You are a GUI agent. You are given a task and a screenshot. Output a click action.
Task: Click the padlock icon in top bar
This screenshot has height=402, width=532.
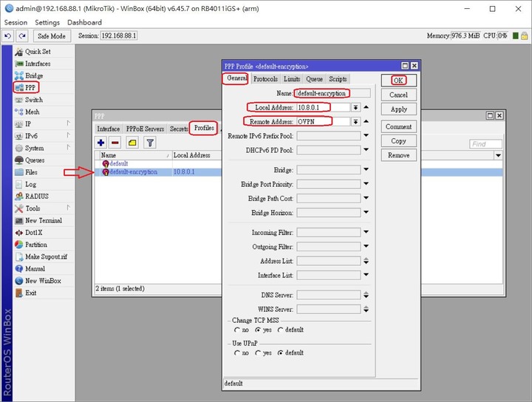pos(524,35)
